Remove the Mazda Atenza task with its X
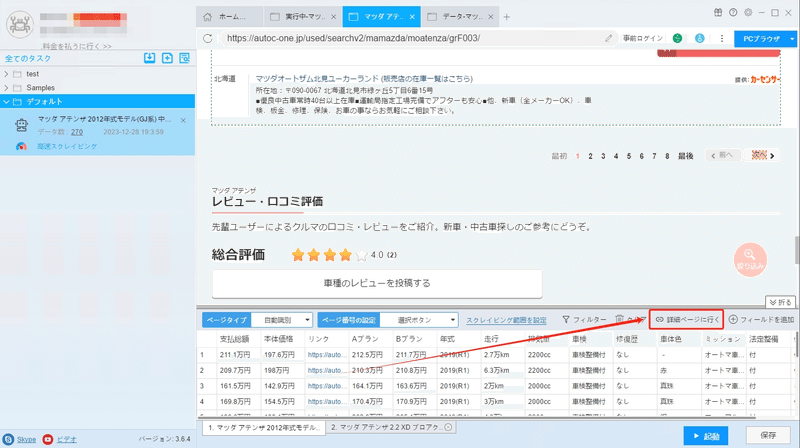Viewport: 800px width, 448px height. click(x=183, y=120)
